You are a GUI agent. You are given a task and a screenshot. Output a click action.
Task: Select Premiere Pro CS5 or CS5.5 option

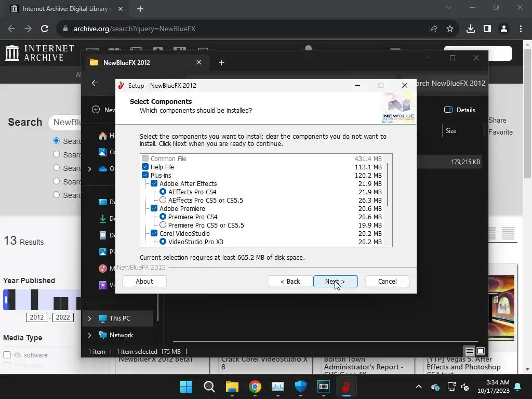coord(163,225)
